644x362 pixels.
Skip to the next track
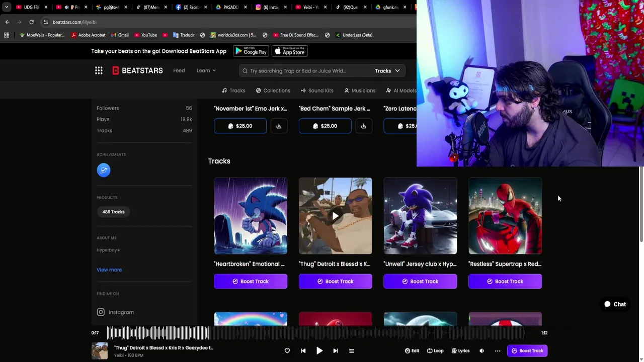[336, 351]
